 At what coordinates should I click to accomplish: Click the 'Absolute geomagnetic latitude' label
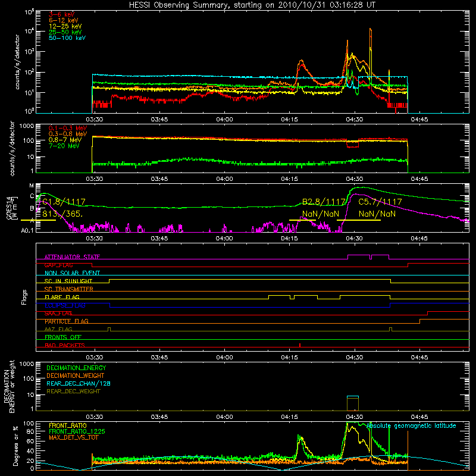click(411, 426)
